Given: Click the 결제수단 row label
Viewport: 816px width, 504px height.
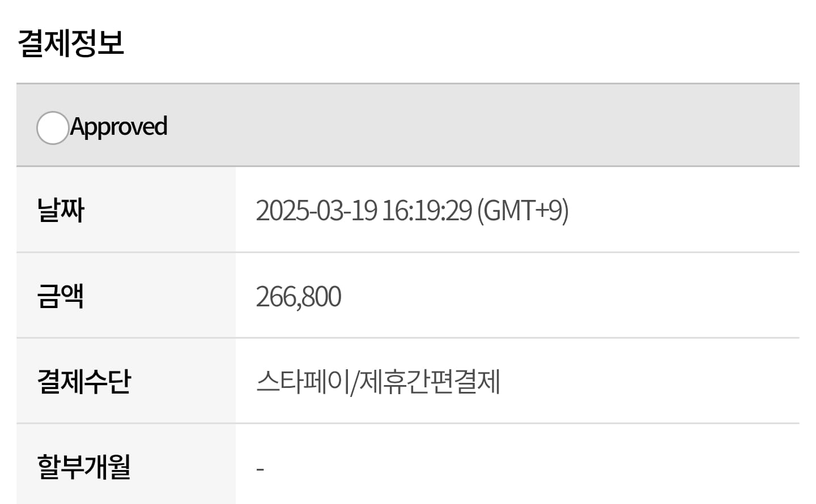Looking at the screenshot, I should [x=84, y=381].
